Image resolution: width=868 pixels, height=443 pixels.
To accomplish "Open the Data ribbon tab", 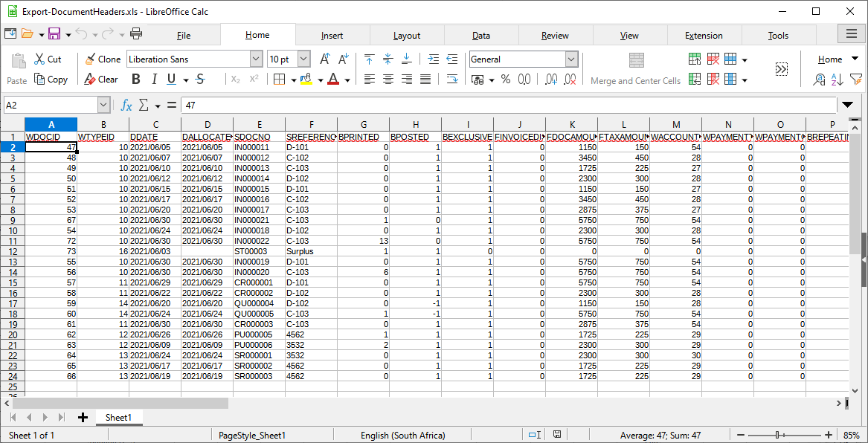I will (x=480, y=34).
